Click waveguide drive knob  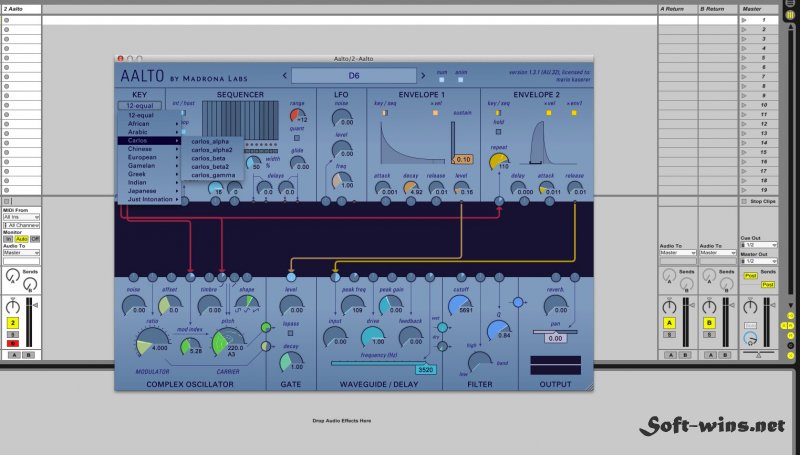pyautogui.click(x=372, y=337)
